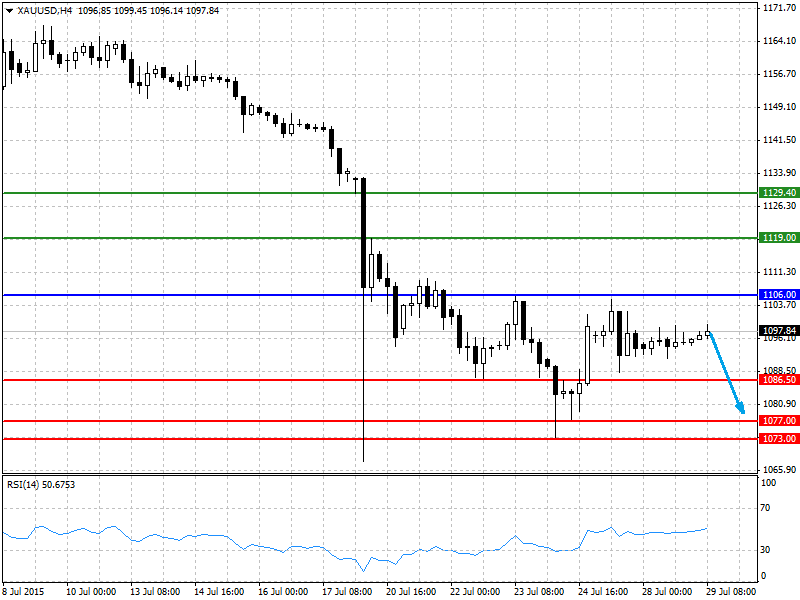Click the 29 Jul 08:00 time label
800x600 pixels.
pyautogui.click(x=731, y=591)
